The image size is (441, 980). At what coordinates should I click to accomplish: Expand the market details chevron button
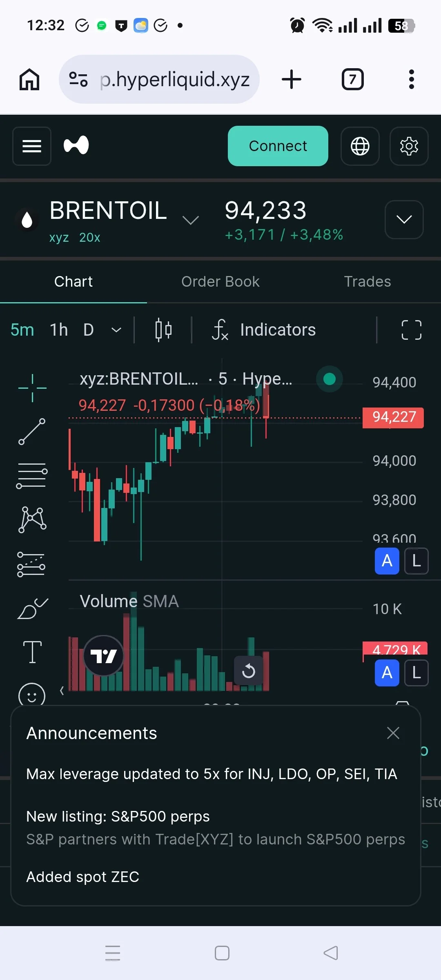(404, 220)
